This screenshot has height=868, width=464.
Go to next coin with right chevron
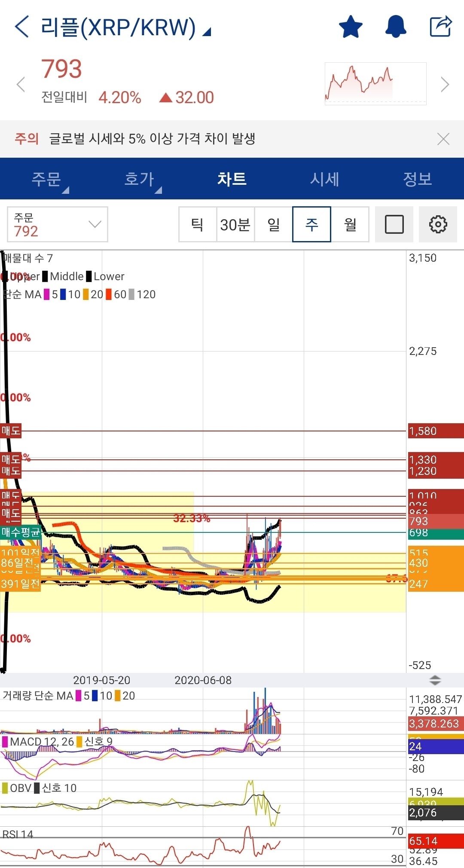coord(445,84)
